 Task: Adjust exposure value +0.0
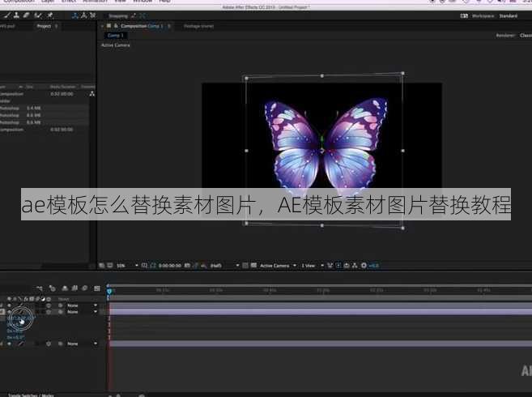pyautogui.click(x=373, y=266)
